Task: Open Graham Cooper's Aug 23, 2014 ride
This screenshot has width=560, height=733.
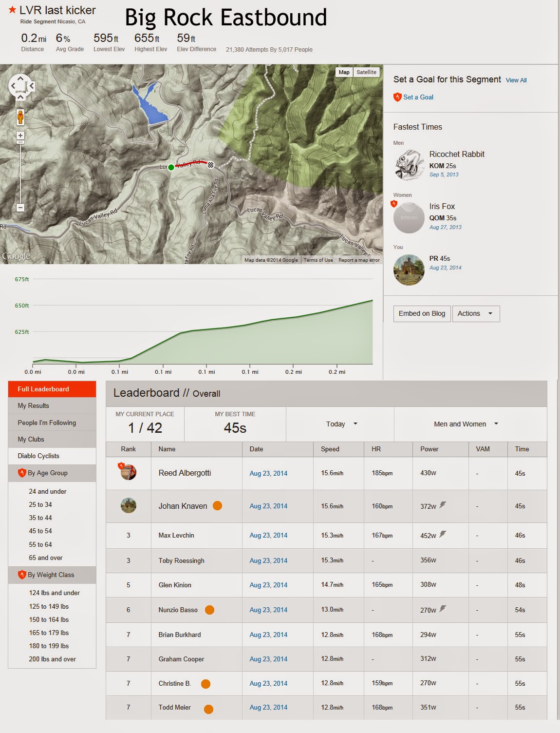Action: click(x=268, y=659)
